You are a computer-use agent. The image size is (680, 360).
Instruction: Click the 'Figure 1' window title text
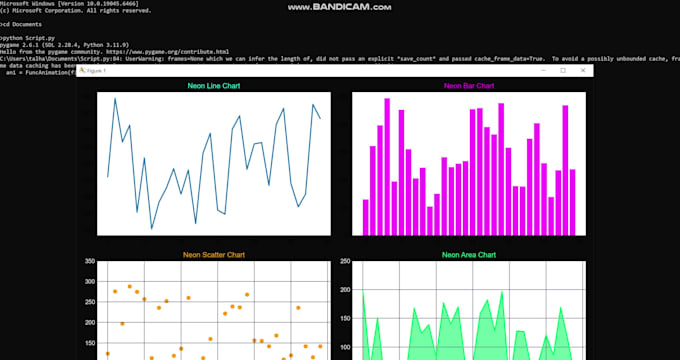point(96,71)
